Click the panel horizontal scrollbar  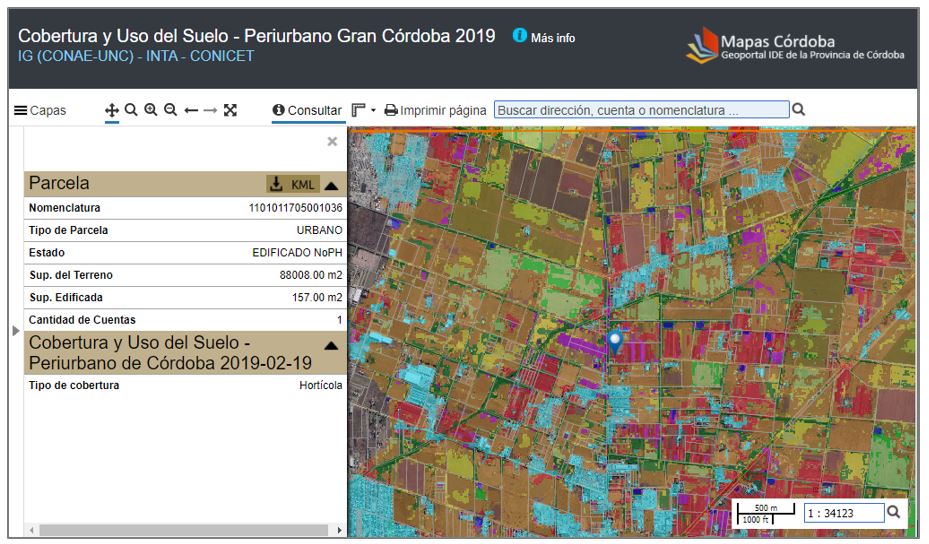pos(184,530)
